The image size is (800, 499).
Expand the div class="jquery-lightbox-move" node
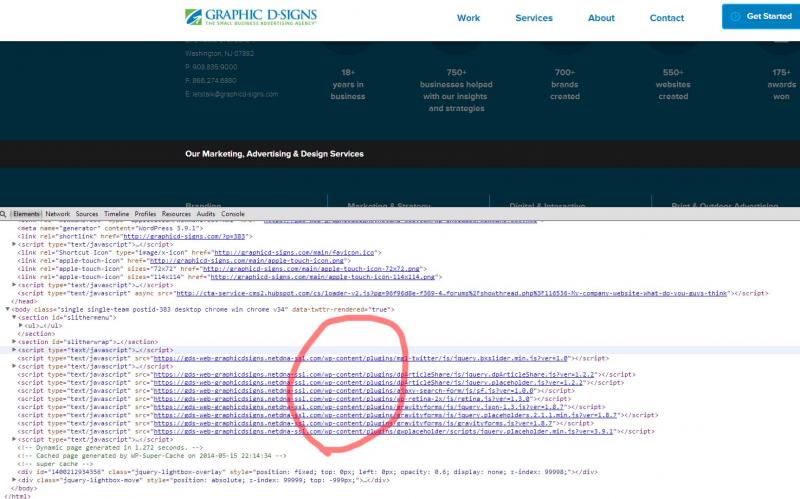click(14, 480)
